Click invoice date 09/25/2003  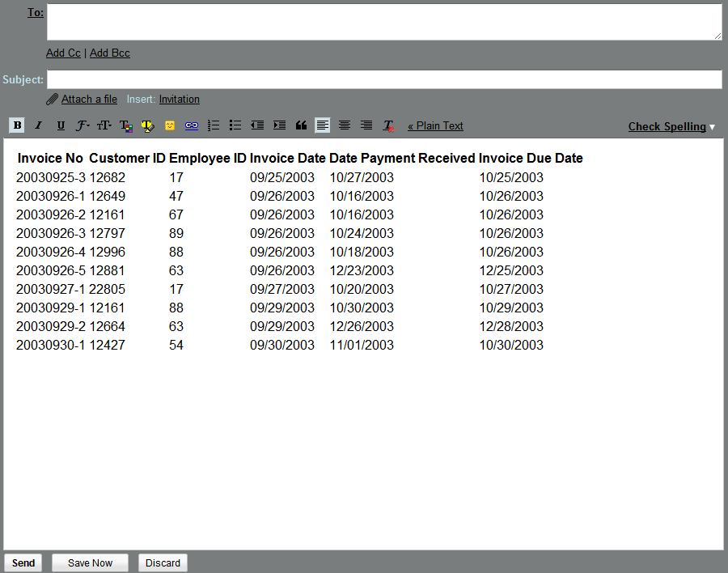tap(282, 177)
